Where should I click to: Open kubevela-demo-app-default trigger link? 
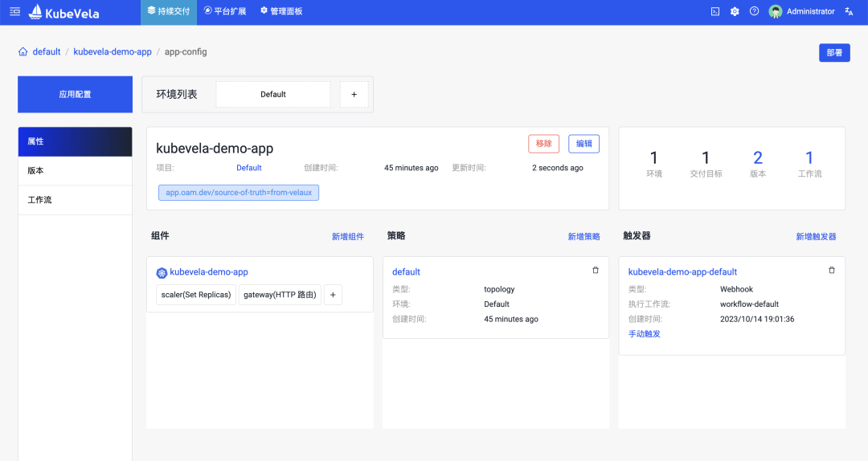point(682,271)
